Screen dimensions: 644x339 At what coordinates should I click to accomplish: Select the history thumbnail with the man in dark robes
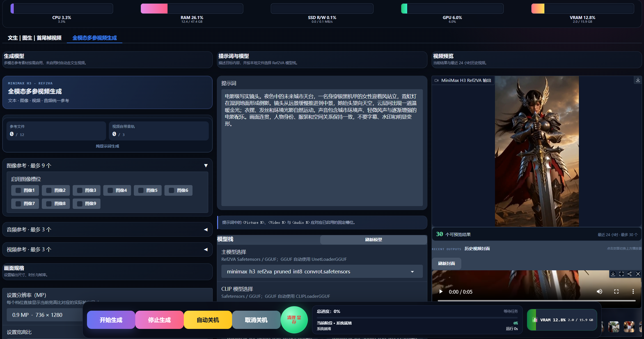click(614, 327)
